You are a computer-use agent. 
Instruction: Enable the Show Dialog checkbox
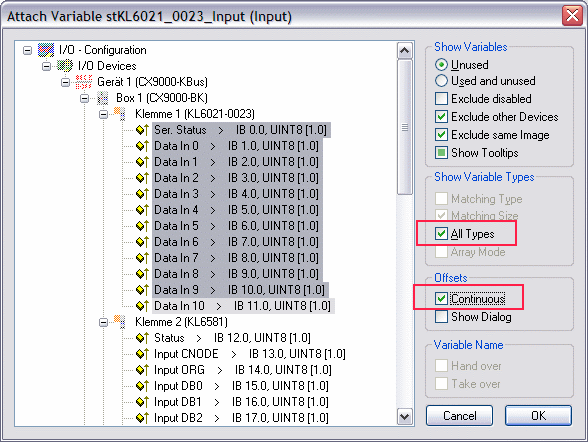(x=441, y=317)
